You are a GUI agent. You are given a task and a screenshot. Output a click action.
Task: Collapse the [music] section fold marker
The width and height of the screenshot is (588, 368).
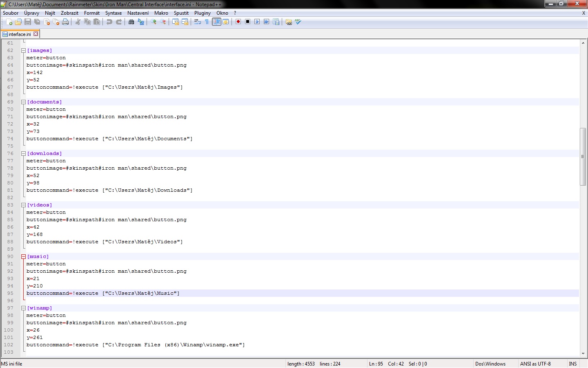[x=23, y=257]
